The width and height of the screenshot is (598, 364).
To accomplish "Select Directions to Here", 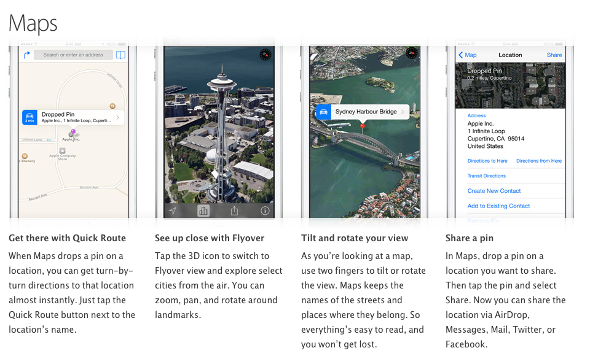I will click(487, 161).
